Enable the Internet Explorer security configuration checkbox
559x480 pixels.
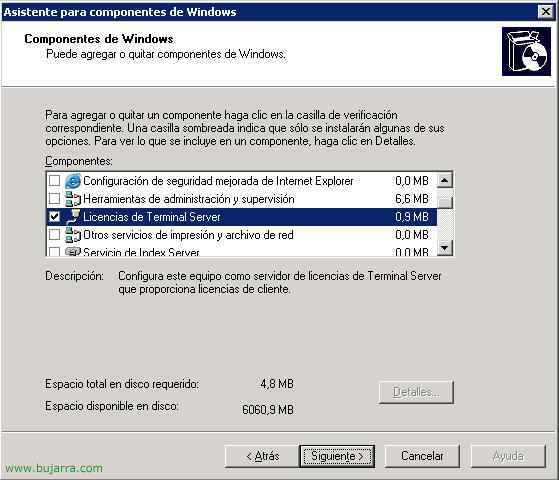click(x=54, y=180)
